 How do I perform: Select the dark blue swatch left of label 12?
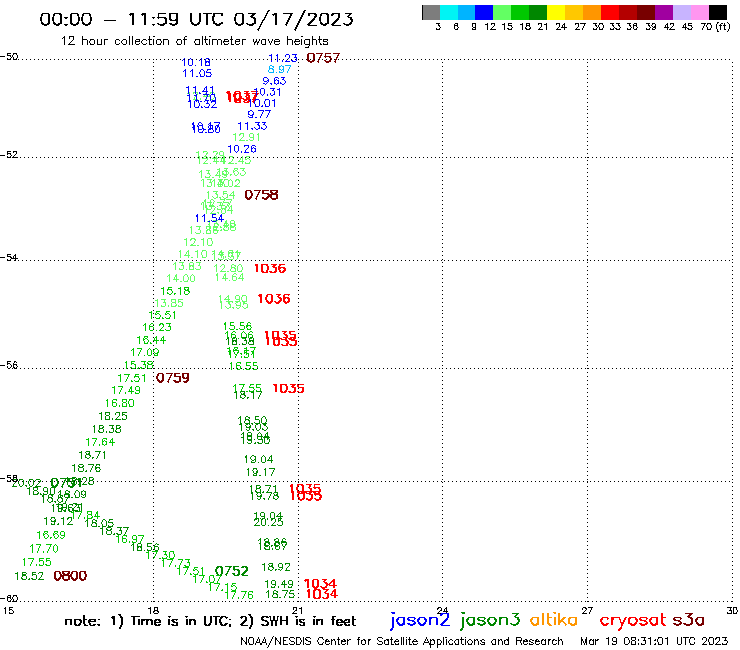pos(485,12)
